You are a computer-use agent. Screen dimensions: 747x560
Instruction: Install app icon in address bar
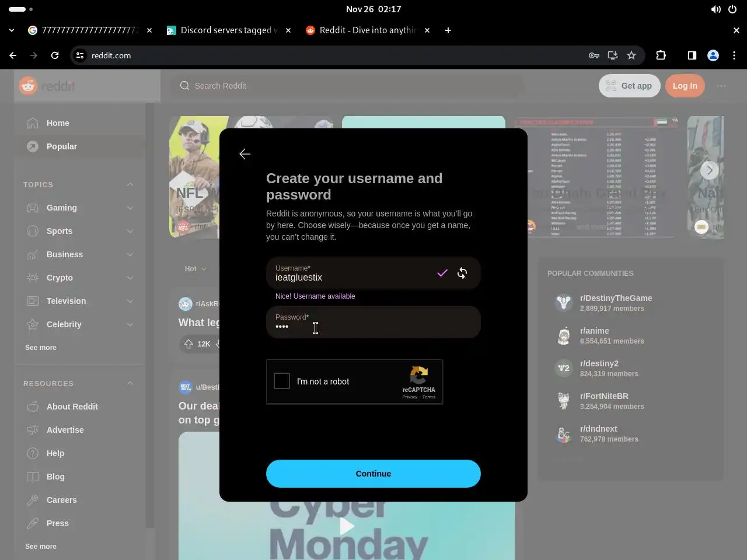(x=612, y=55)
